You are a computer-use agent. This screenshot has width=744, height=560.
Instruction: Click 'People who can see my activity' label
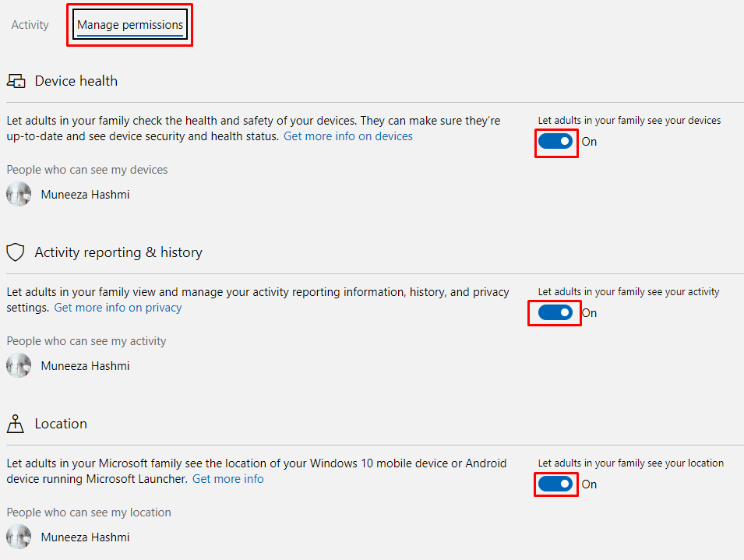point(86,341)
